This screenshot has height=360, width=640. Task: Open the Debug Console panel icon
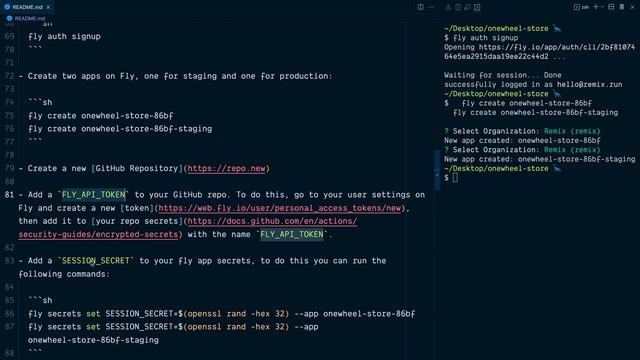467,7
